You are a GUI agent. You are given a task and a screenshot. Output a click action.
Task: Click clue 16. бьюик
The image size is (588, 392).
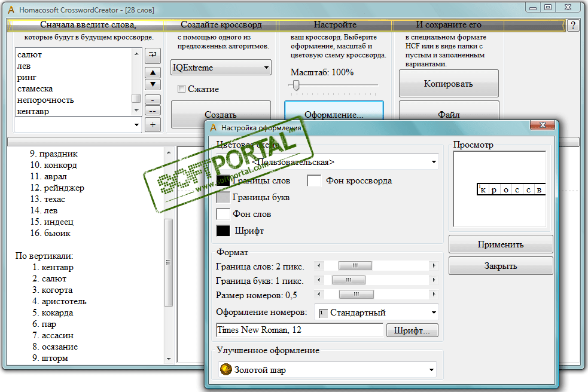tap(50, 233)
